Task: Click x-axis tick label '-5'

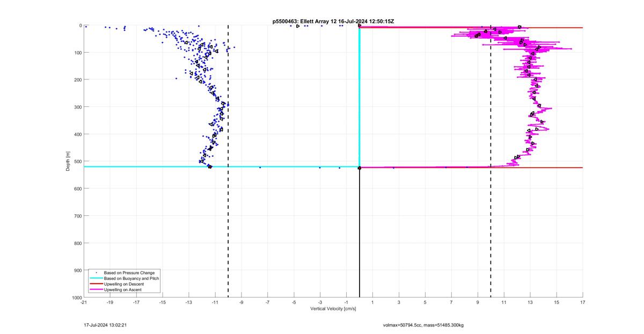Action: [294, 302]
